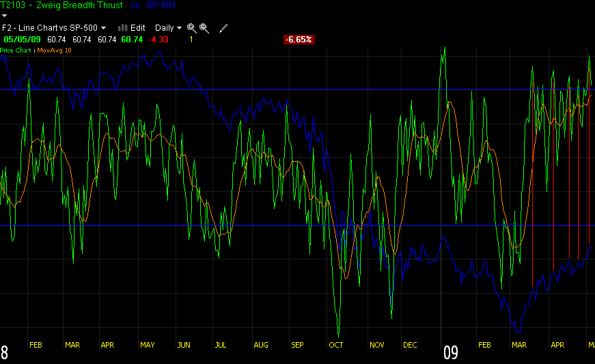Click the yellow number 1 beside -4.33
Screen dimensions: 595x364
[x=191, y=40]
